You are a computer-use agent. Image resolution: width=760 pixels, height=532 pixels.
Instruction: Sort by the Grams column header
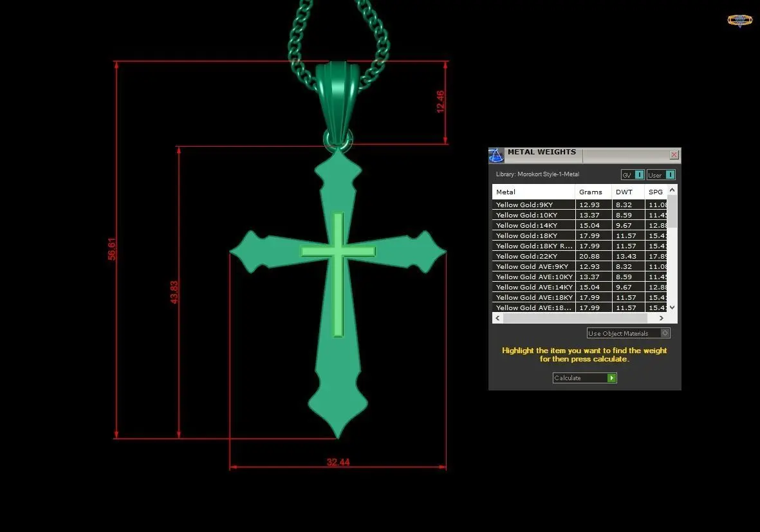[593, 192]
